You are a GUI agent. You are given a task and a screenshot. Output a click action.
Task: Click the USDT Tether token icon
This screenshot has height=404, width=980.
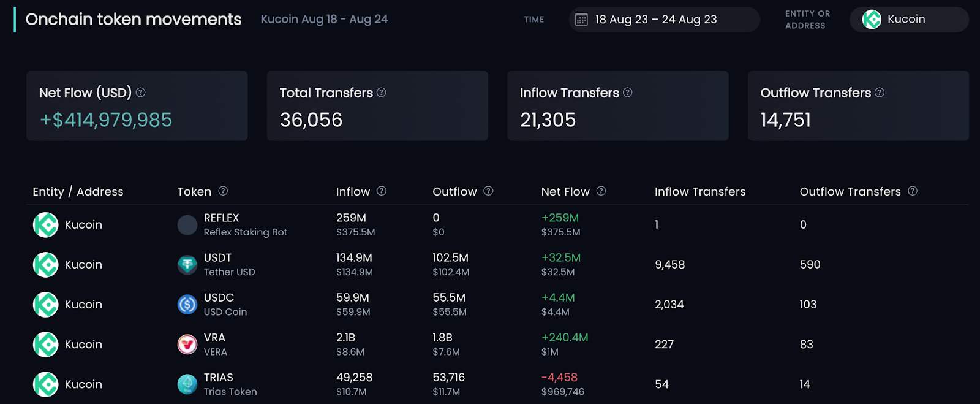(187, 265)
